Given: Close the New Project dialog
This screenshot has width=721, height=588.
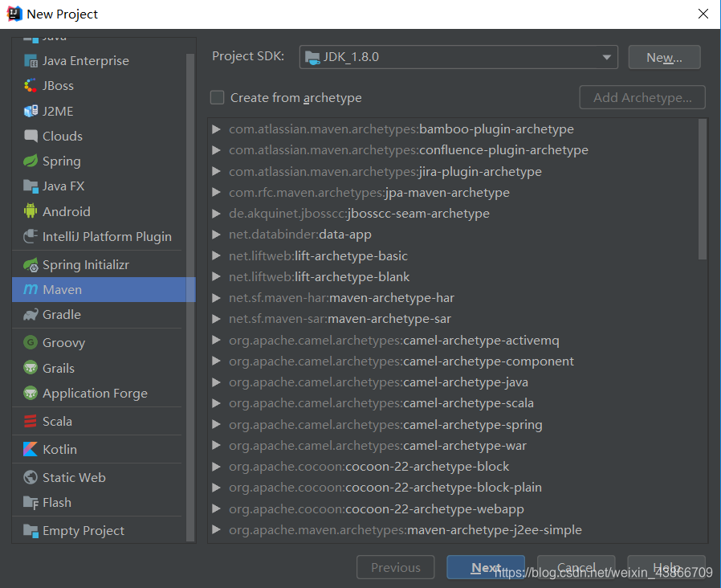Looking at the screenshot, I should pos(703,14).
